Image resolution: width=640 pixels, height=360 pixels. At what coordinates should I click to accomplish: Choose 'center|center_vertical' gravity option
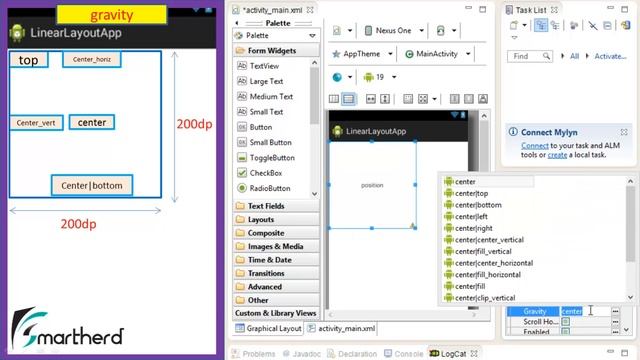coord(488,240)
